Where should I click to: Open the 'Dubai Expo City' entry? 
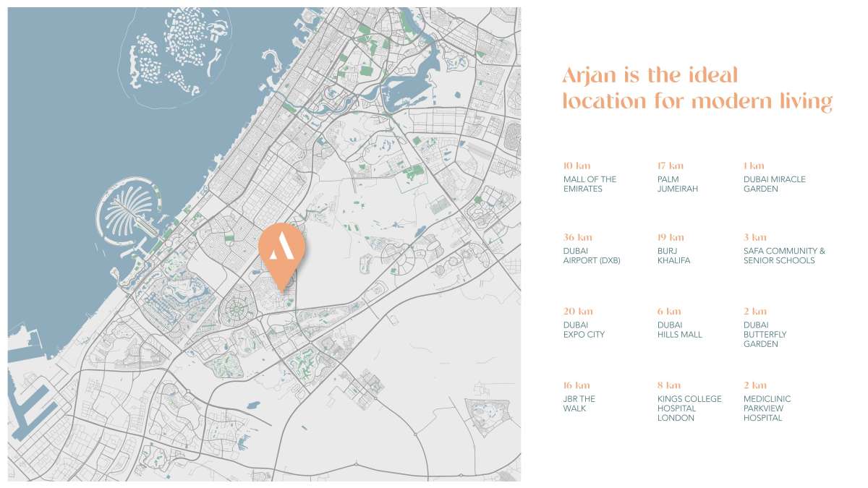[x=584, y=330]
